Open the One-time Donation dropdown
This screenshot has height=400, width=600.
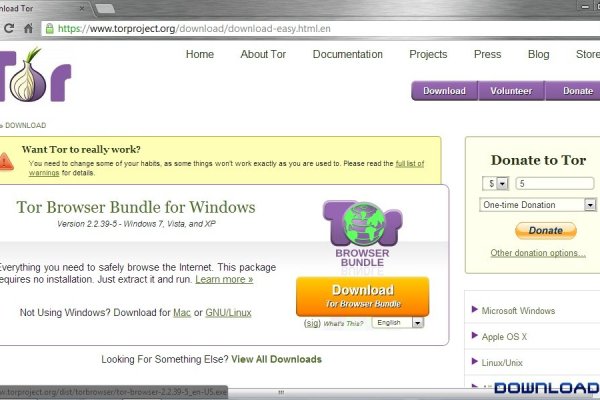pos(538,205)
